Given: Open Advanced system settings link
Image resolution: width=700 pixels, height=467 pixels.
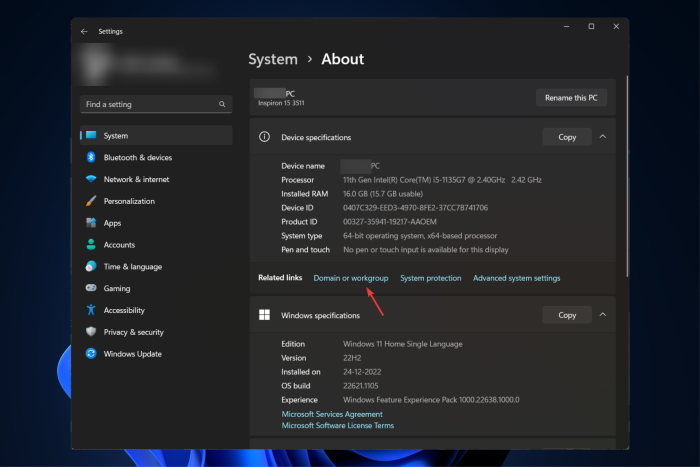Looking at the screenshot, I should click(x=517, y=278).
